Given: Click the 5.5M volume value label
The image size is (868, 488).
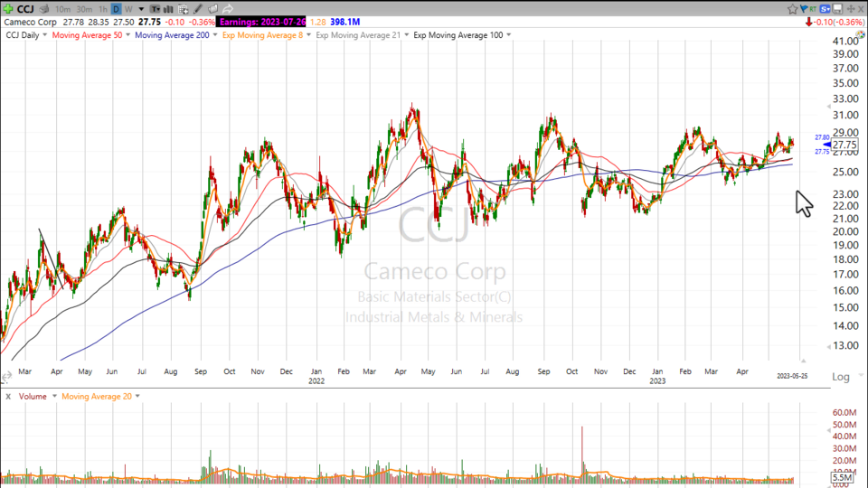Looking at the screenshot, I should click(x=842, y=477).
